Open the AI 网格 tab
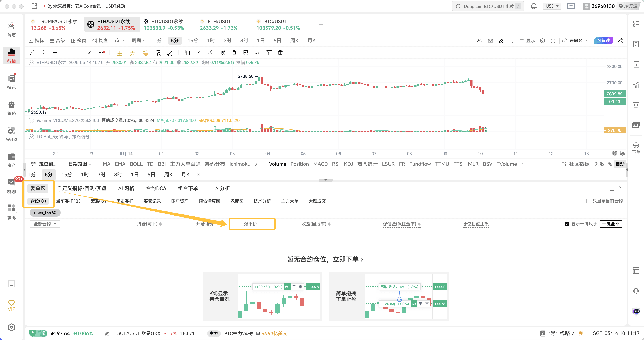Screen dimensions: 644x340 126,188
